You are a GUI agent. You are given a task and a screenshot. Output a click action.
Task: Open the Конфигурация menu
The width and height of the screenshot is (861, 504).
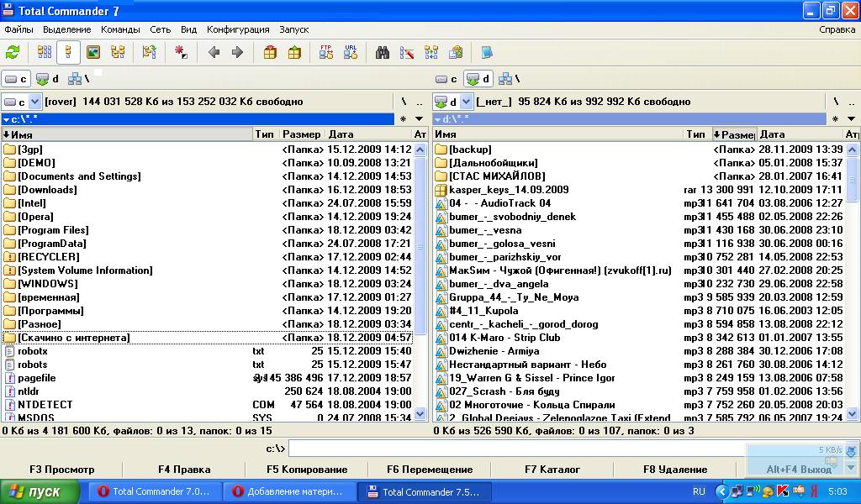point(238,29)
